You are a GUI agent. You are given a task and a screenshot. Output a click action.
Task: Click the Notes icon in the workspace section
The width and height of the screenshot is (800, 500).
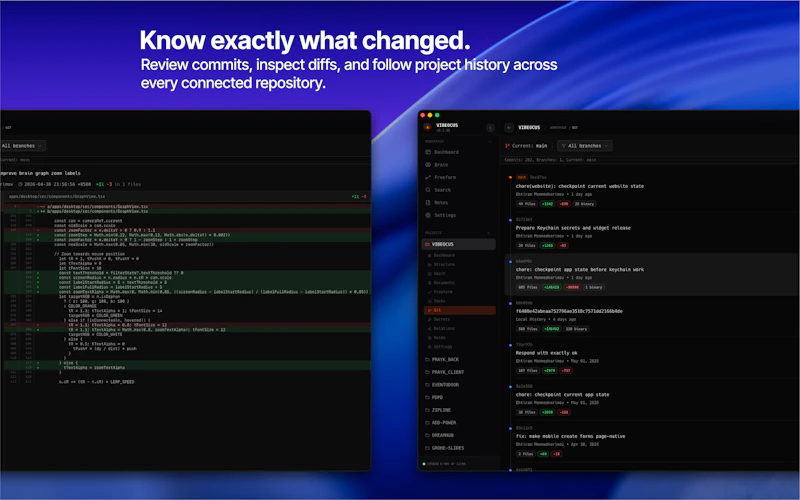(x=428, y=203)
